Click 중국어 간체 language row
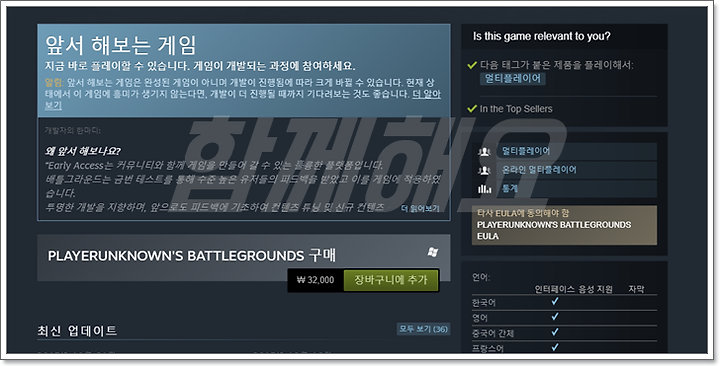Viewport: 720px width, 366px height. (564, 333)
